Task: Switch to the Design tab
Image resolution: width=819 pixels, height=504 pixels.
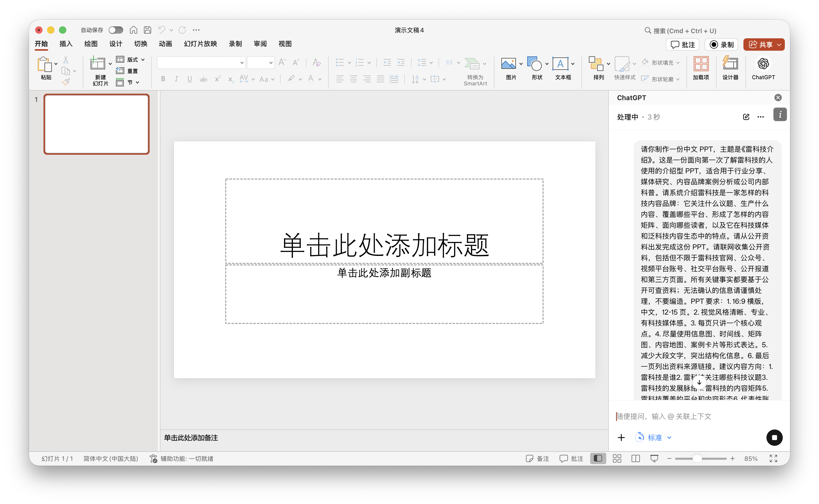Action: tap(115, 44)
